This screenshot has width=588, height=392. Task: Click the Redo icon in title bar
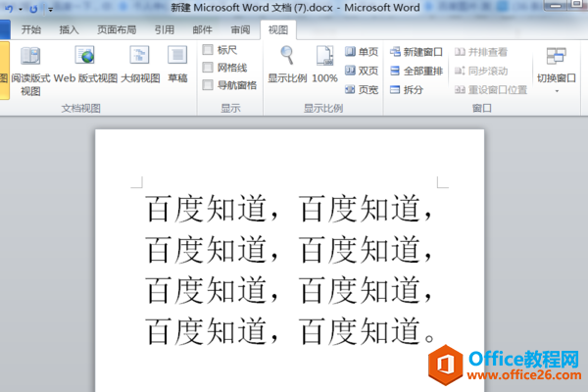coord(33,9)
